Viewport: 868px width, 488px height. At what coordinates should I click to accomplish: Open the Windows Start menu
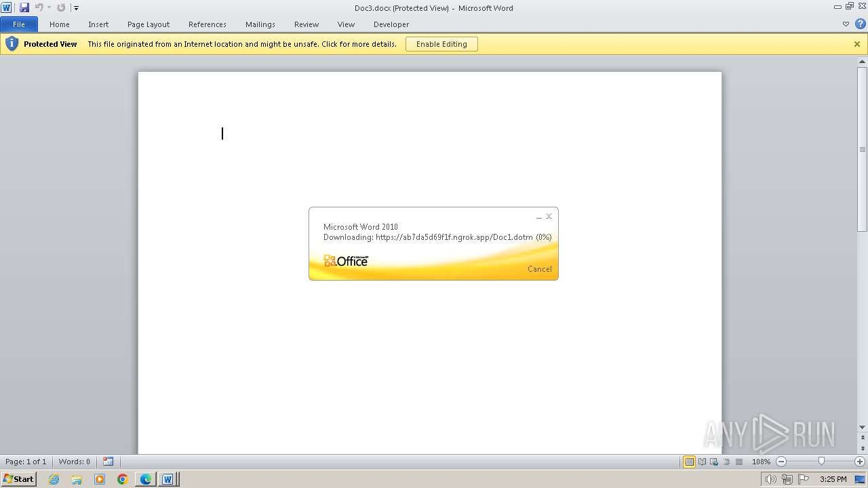(19, 479)
